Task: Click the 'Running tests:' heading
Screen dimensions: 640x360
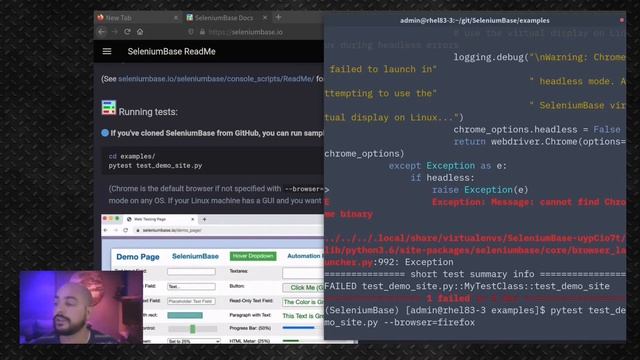Action: coord(148,112)
